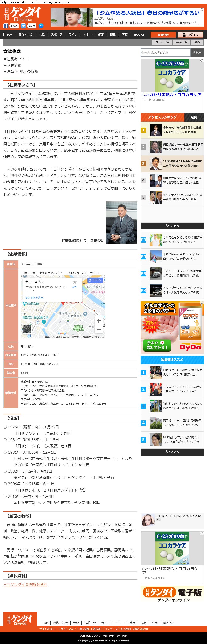207x644 pixels.
Task: Select the アクセスランキング tab
Action: coord(162,117)
